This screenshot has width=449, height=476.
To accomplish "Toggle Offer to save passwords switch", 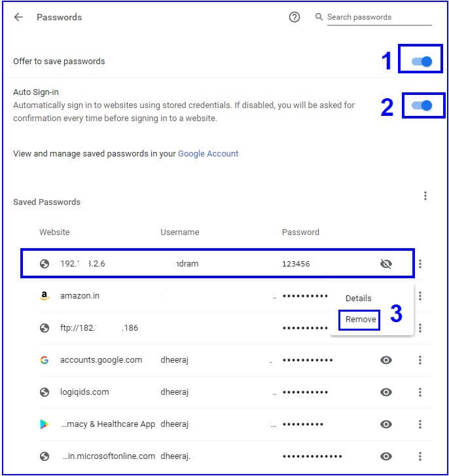I will coord(422,62).
